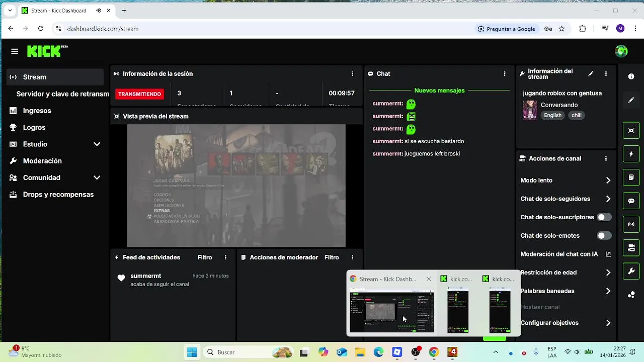The width and height of the screenshot is (644, 362).
Task: Show hidden icons in system tray
Action: [496, 352]
